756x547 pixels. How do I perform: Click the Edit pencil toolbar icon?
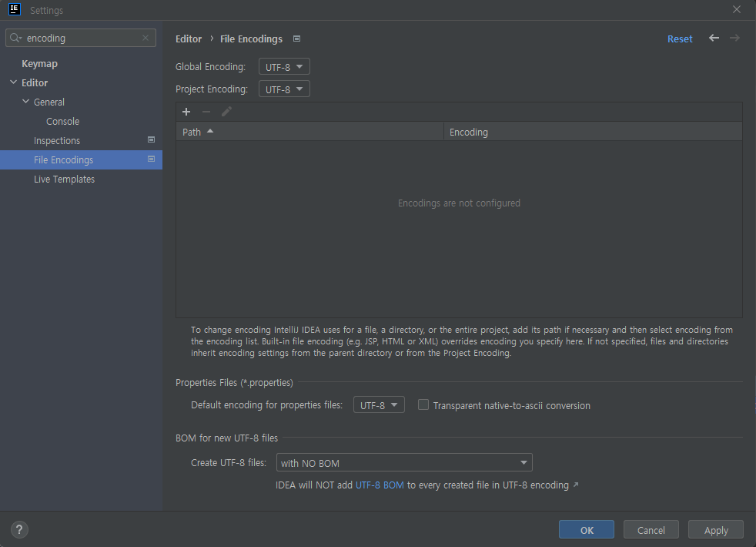coord(226,112)
